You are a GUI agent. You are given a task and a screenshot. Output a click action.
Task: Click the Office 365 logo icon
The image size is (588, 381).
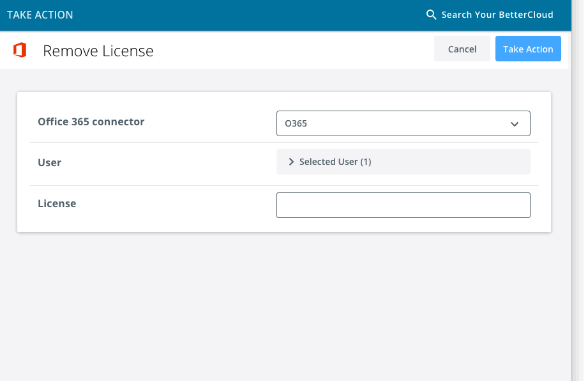(20, 50)
